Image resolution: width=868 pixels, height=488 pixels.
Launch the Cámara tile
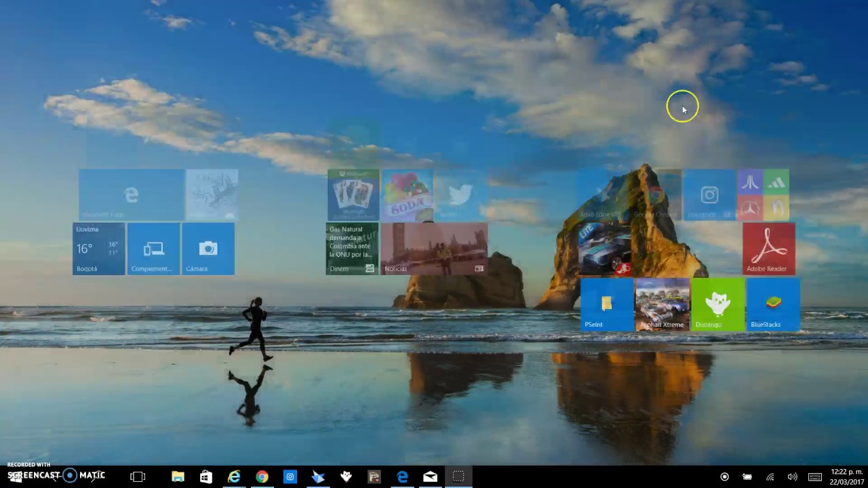208,249
